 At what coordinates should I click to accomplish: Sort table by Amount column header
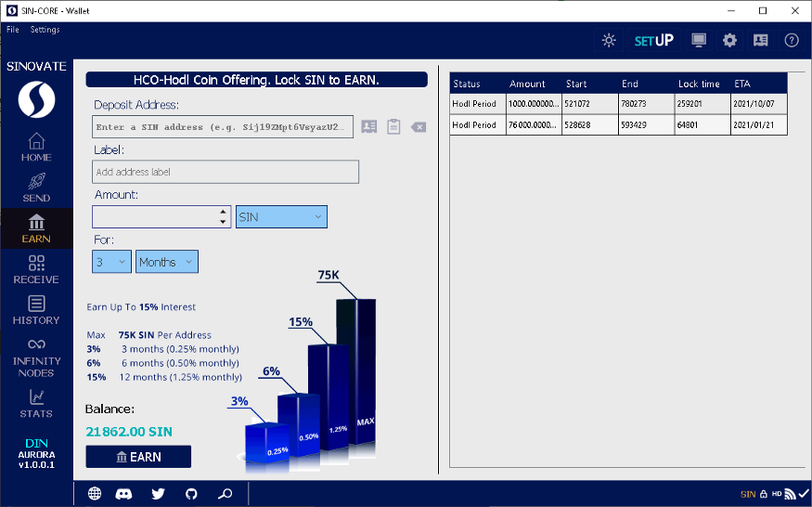click(534, 84)
